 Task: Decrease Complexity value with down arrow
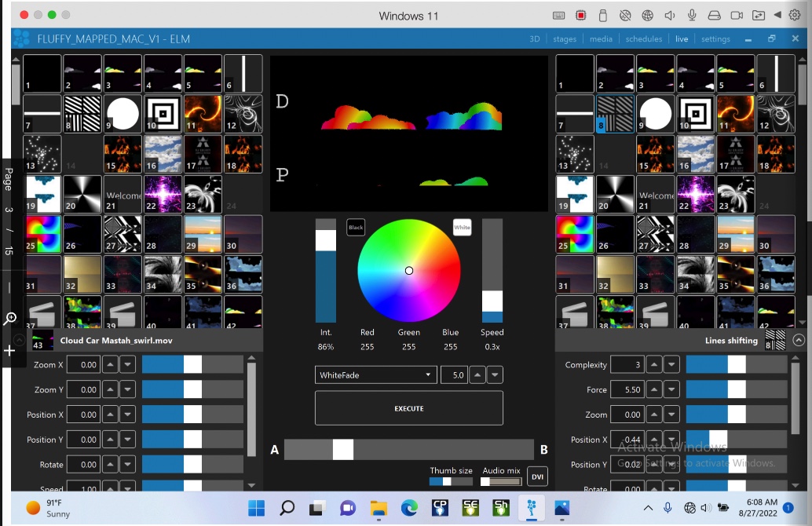point(671,365)
